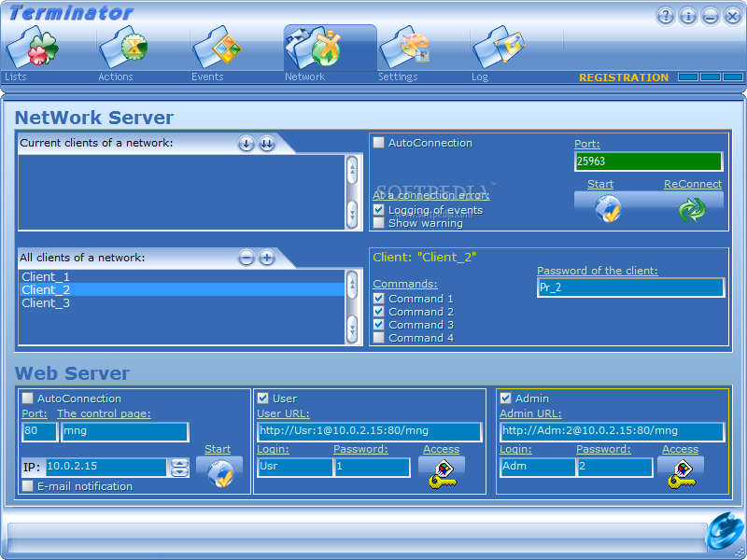This screenshot has width=747, height=560.
Task: Click the Admin Login field Adm
Action: click(538, 468)
